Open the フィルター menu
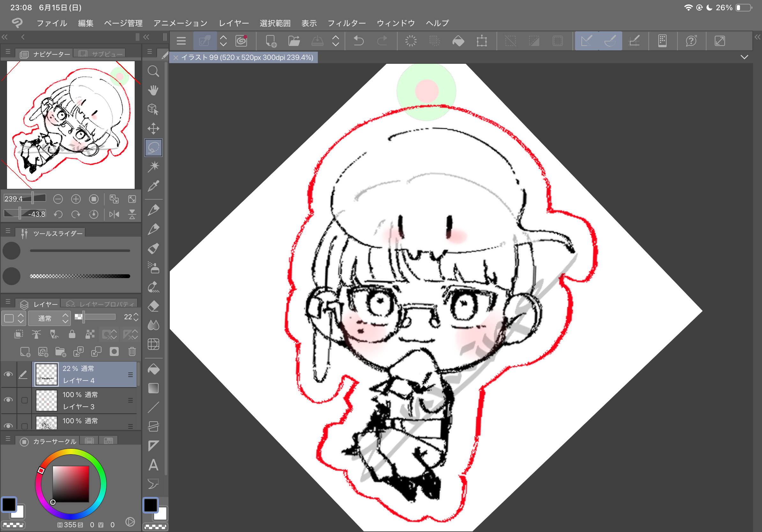The image size is (762, 532). 346,23
